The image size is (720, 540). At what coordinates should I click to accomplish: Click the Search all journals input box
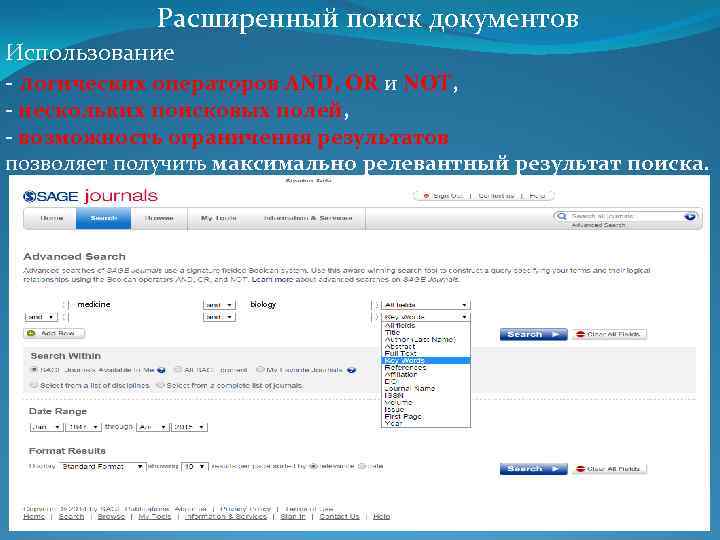point(625,216)
